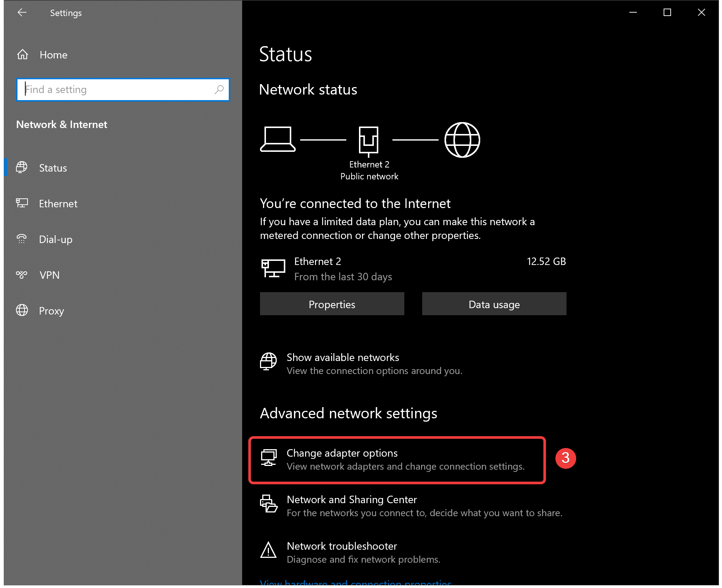The image size is (722, 588).
Task: Click the Dial-up phone icon
Action: coord(22,239)
